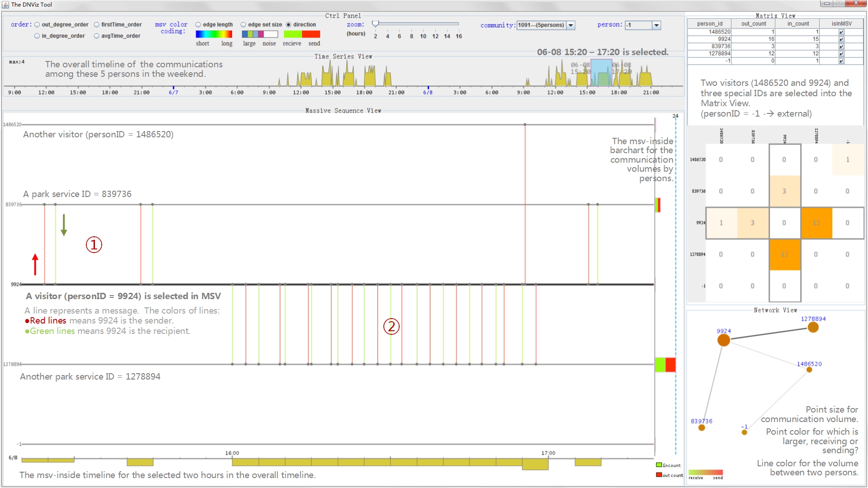Click matrix cell 9924 to 839736 (3)
This screenshot has height=488, width=868.
(x=753, y=223)
